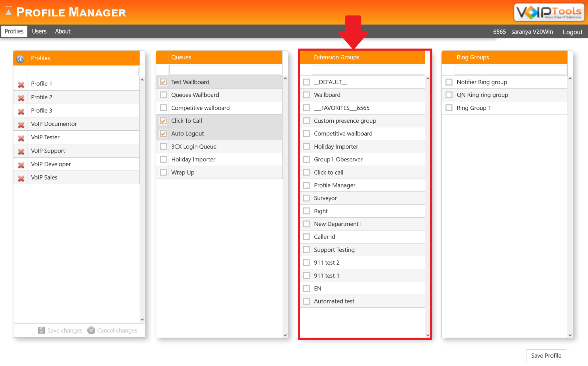This screenshot has width=588, height=366.
Task: Check Ring Group 1 in Ring Groups
Action: pos(448,108)
